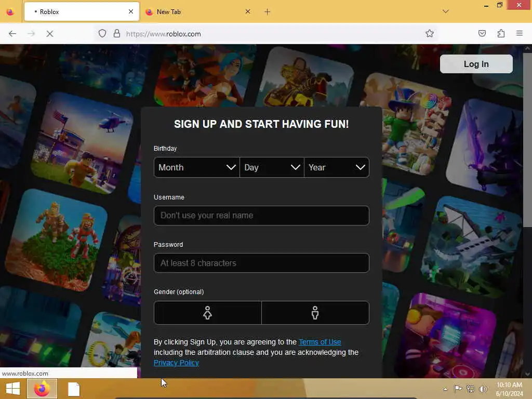Focus the Password input field

(261, 263)
